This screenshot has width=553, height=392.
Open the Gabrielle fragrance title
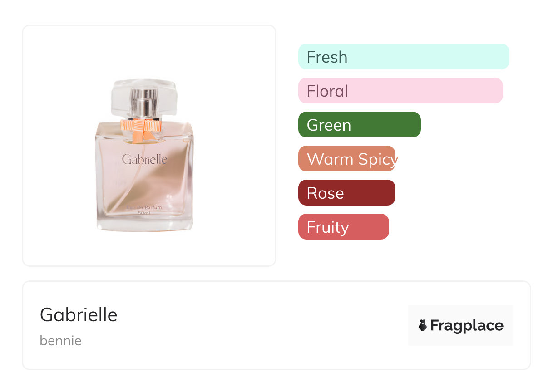[x=79, y=314]
